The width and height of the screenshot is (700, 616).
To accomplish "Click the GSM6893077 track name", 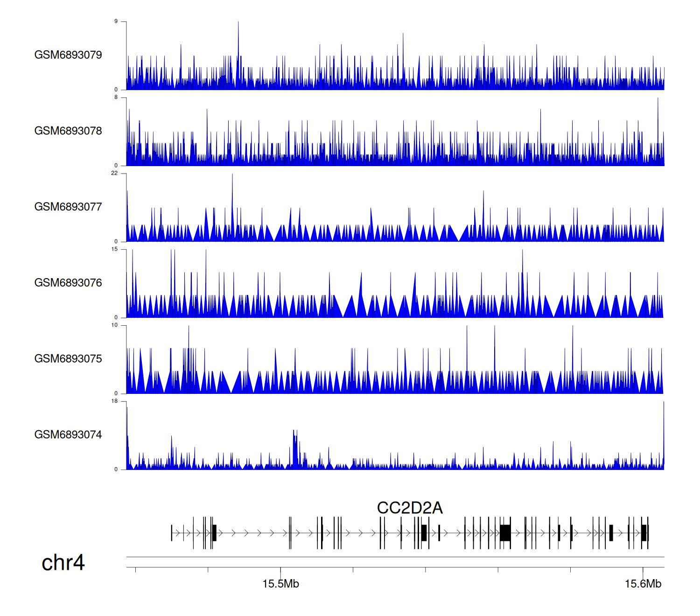I will 68,207.
